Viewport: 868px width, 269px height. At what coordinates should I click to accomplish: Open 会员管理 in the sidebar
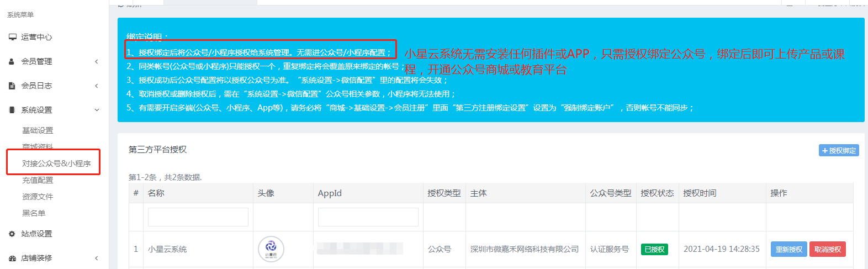coord(36,61)
